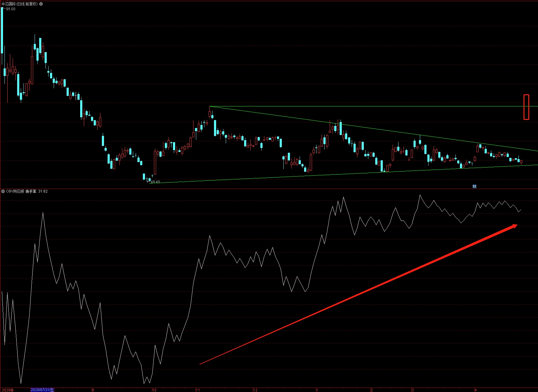
Task: Click the 中芯国际(日线.前复权) chart title
Action: (20, 4)
